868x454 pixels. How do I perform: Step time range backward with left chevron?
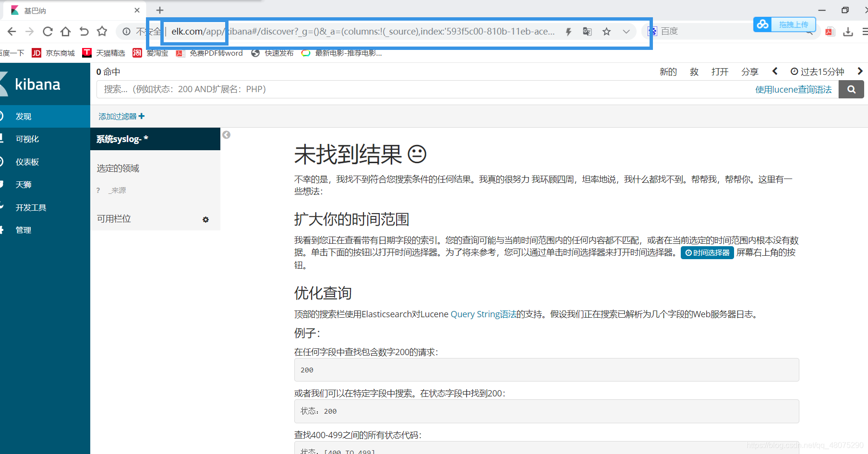coord(775,71)
